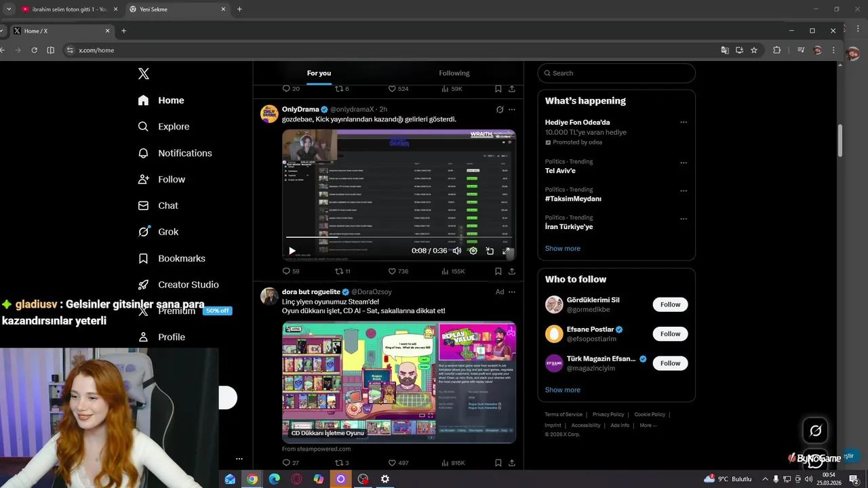
Task: Open Follow page in sidebar
Action: click(x=161, y=180)
